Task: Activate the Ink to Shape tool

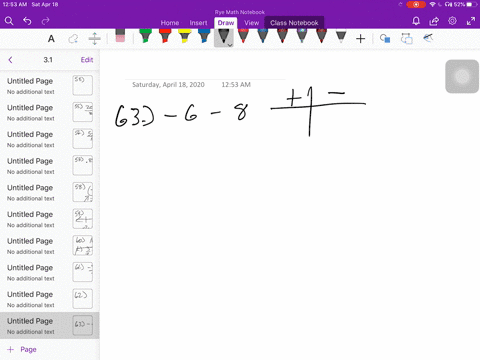Action: 406,39
